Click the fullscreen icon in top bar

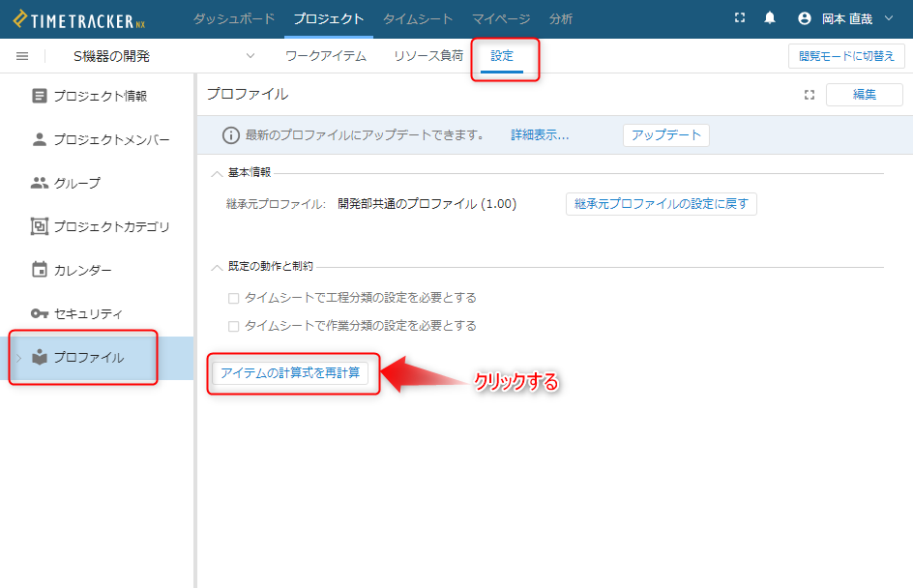740,18
